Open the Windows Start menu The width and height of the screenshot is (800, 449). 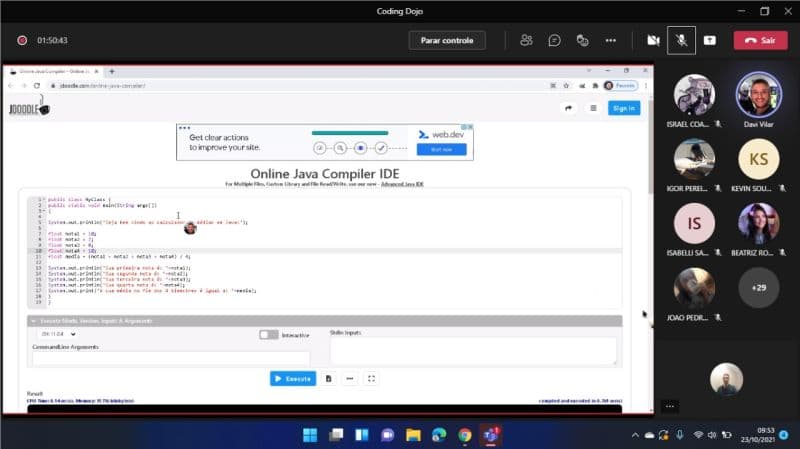[x=310, y=435]
